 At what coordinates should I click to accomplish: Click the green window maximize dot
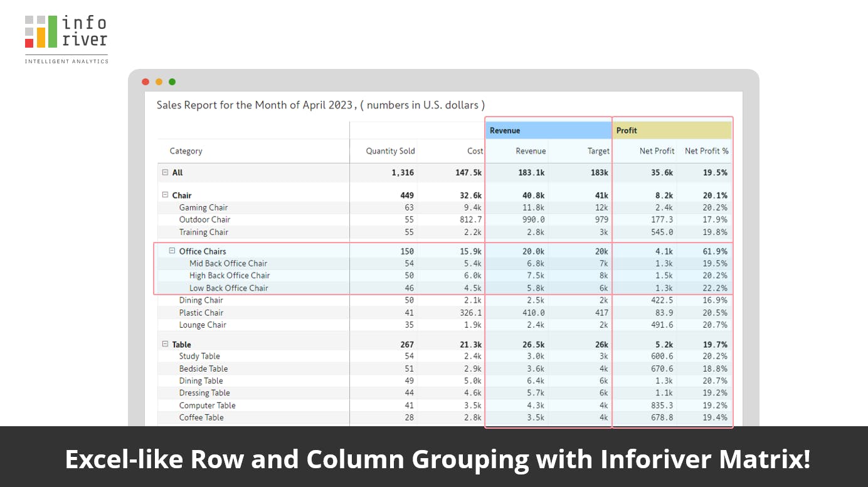[x=172, y=81]
